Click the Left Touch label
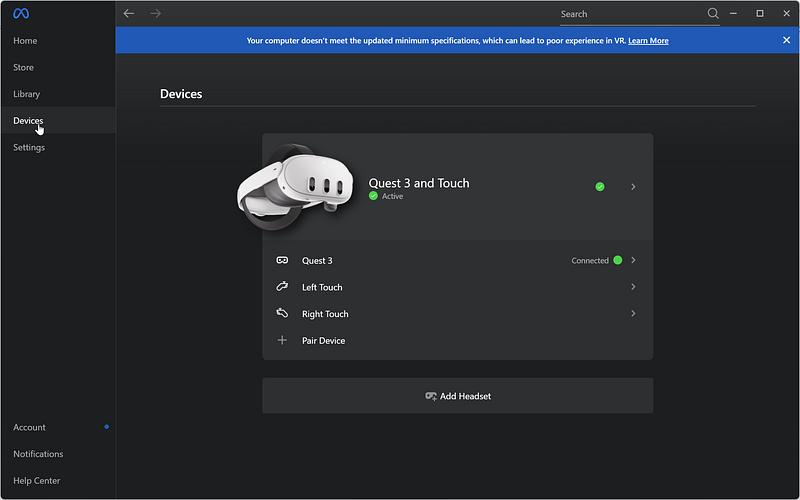Screen dimensions: 800x500 [x=322, y=287]
